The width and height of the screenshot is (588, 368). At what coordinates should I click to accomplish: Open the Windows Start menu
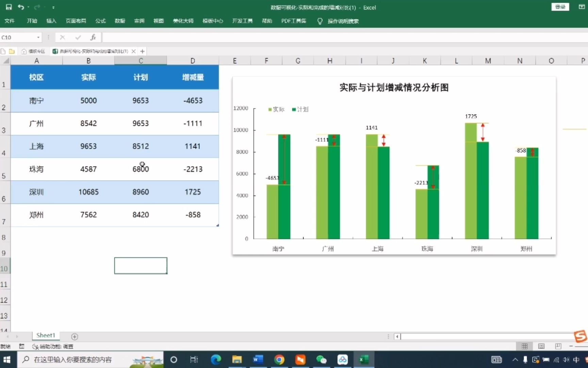pyautogui.click(x=7, y=359)
